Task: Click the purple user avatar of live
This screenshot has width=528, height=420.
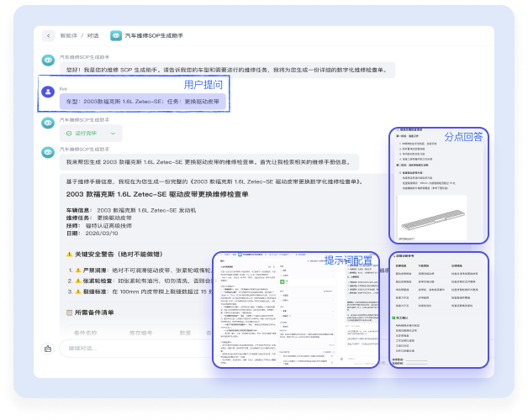Action: 48,92
